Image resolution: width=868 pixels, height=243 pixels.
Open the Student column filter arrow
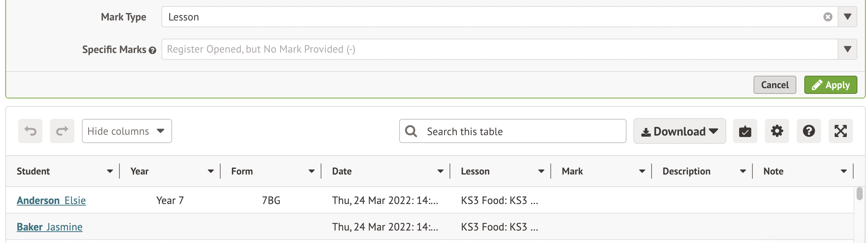pos(110,171)
